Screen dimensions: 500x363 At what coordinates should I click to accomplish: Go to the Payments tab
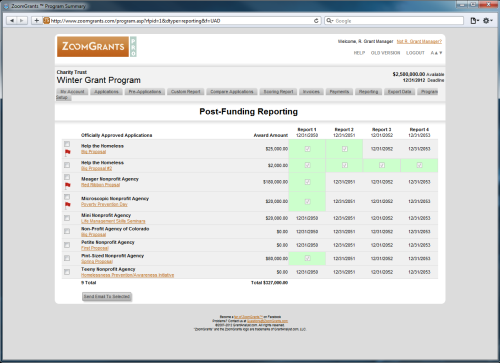click(339, 92)
